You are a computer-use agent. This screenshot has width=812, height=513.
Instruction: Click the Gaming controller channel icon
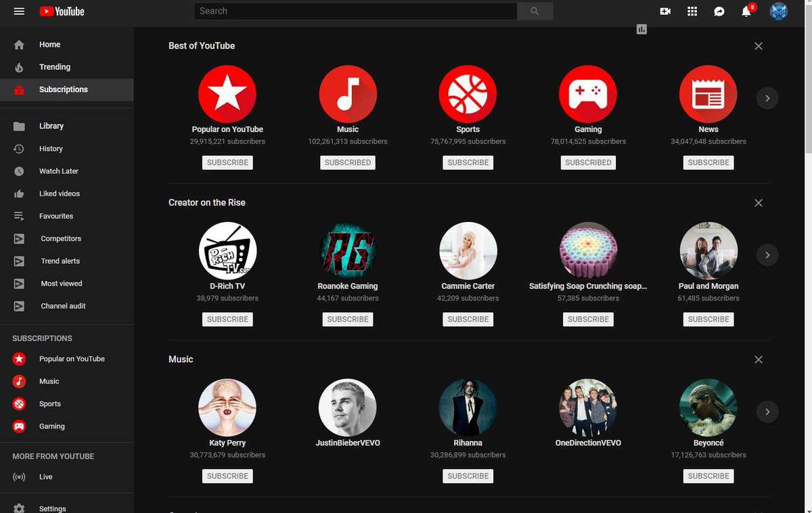click(588, 94)
